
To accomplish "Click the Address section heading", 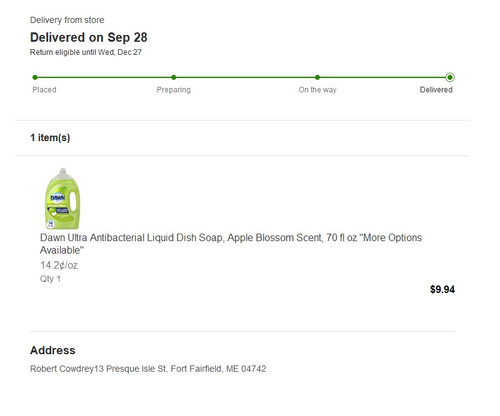I will click(x=53, y=350).
